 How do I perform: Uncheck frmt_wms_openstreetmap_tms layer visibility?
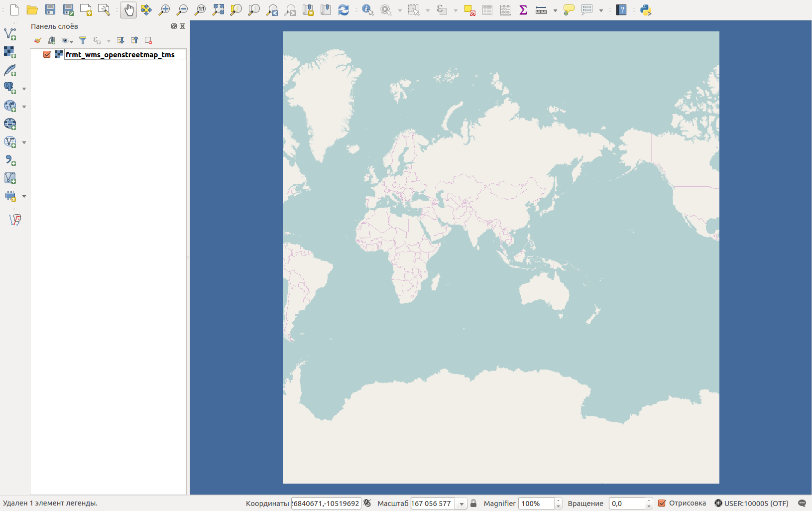pos(47,54)
